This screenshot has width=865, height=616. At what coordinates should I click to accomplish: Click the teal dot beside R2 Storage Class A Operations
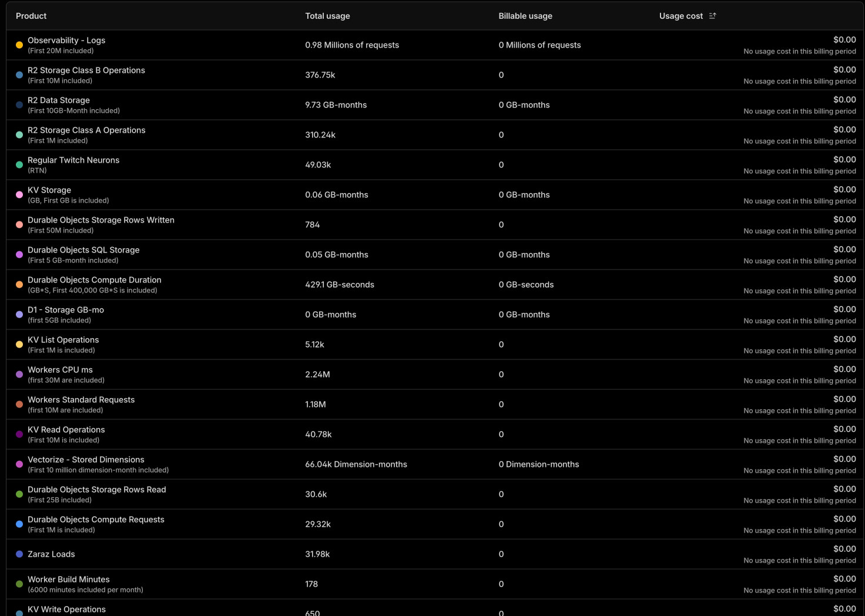pyautogui.click(x=19, y=134)
